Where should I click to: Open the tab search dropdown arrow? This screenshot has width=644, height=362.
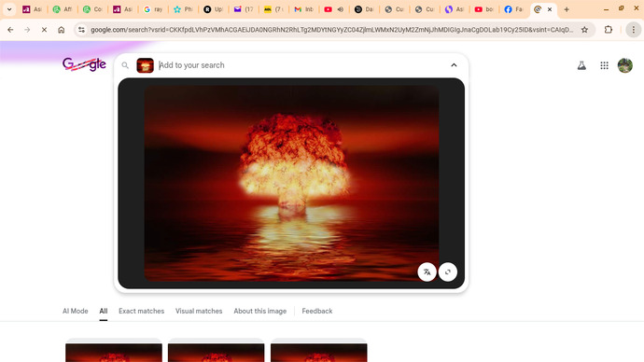pyautogui.click(x=9, y=9)
